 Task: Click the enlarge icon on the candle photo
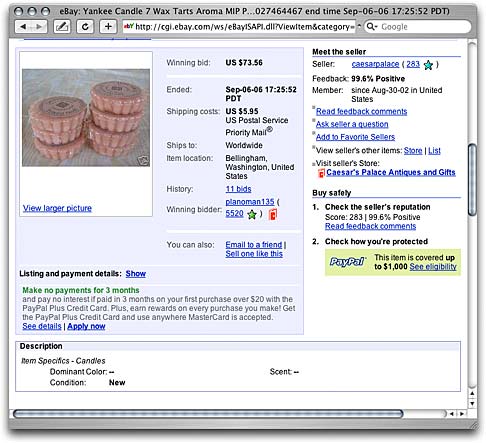click(144, 160)
